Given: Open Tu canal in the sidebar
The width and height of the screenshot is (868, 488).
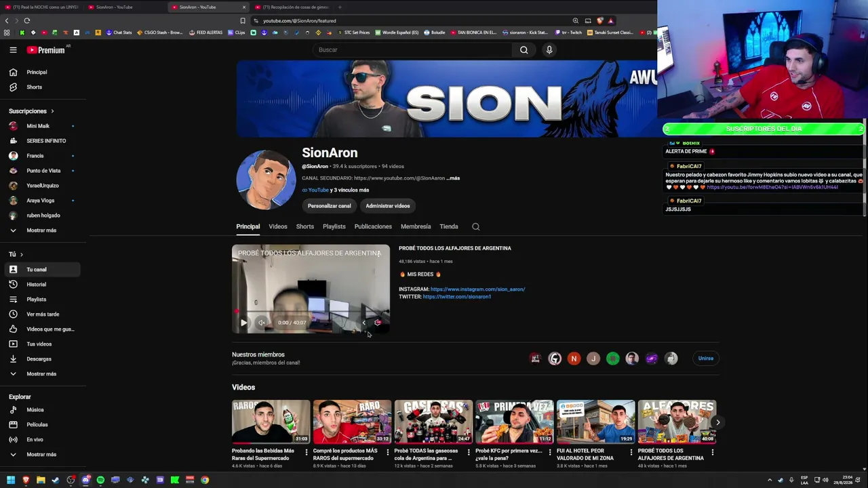Looking at the screenshot, I should (42, 270).
